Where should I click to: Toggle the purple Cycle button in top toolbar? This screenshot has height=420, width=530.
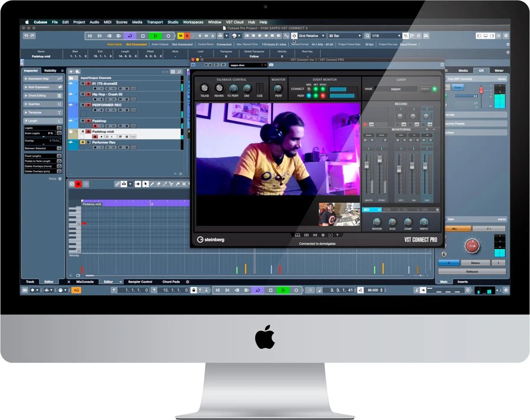130,36
